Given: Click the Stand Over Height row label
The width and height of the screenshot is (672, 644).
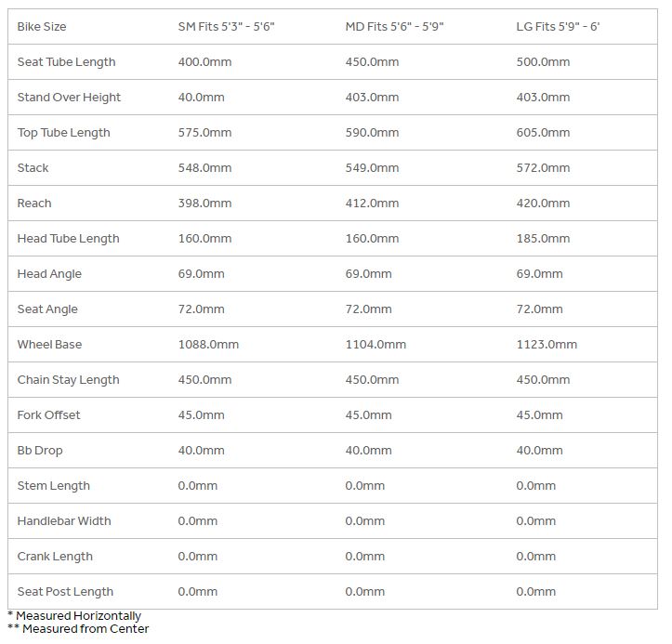Looking at the screenshot, I should coord(69,98).
